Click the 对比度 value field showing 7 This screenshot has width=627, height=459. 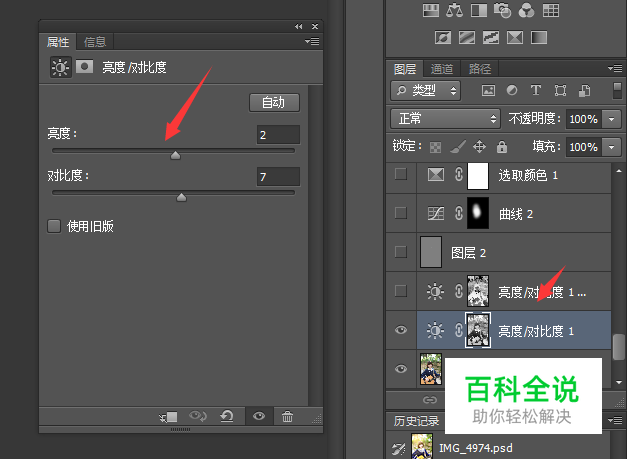pos(278,177)
